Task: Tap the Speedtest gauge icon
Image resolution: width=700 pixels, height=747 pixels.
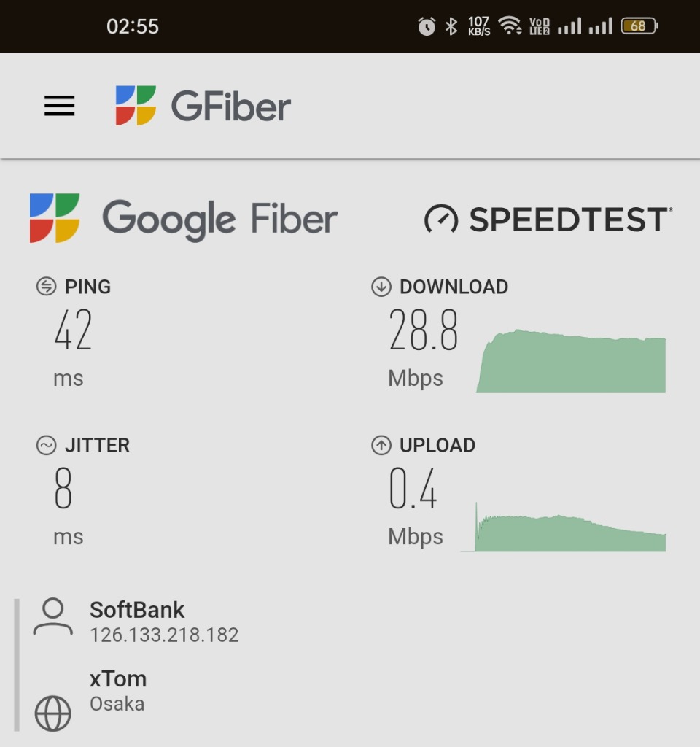Action: point(441,219)
